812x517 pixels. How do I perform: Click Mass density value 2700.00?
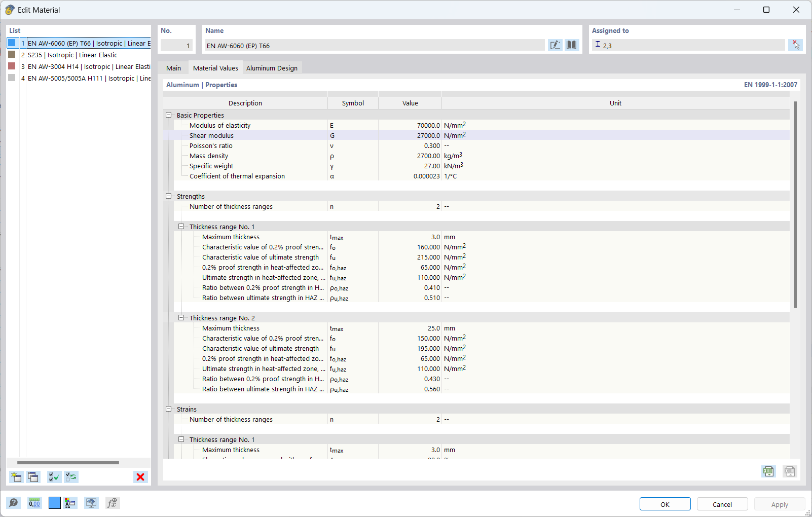click(x=410, y=156)
